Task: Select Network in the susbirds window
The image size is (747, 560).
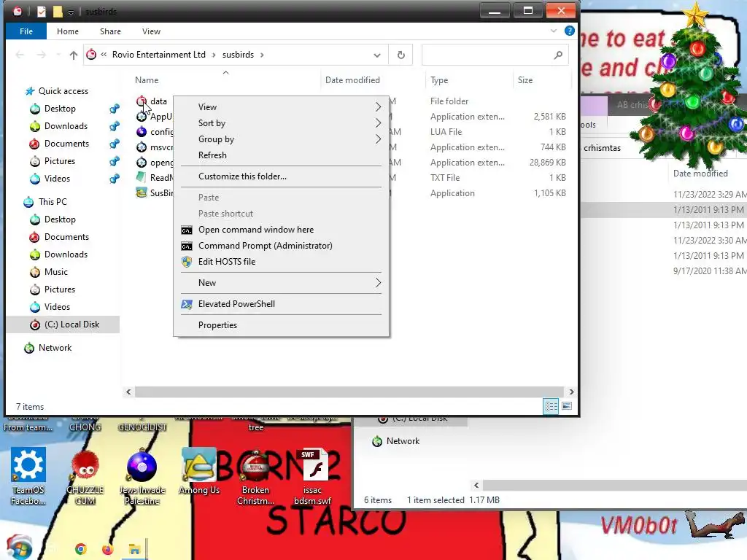Action: pyautogui.click(x=55, y=348)
